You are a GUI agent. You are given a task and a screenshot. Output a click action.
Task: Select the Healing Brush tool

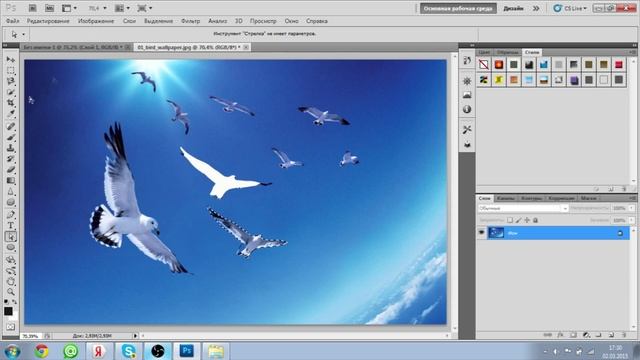click(11, 126)
